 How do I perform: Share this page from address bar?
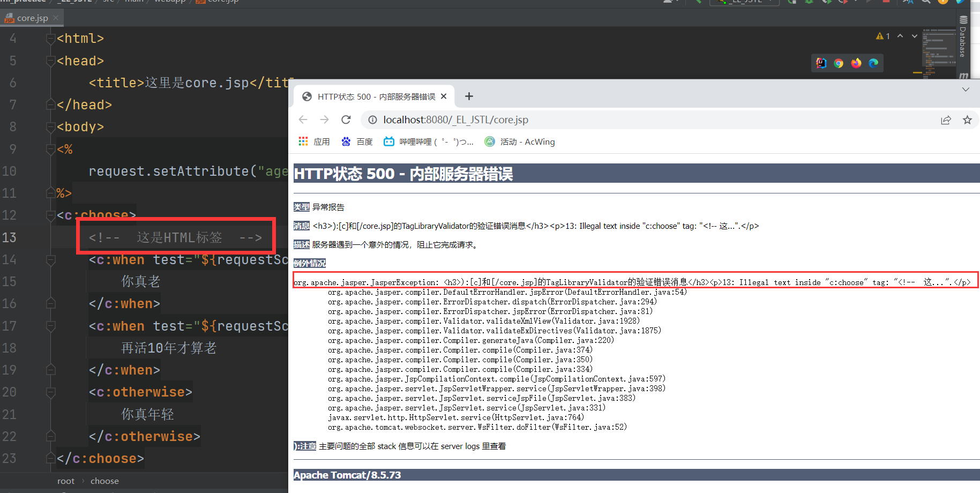point(946,119)
